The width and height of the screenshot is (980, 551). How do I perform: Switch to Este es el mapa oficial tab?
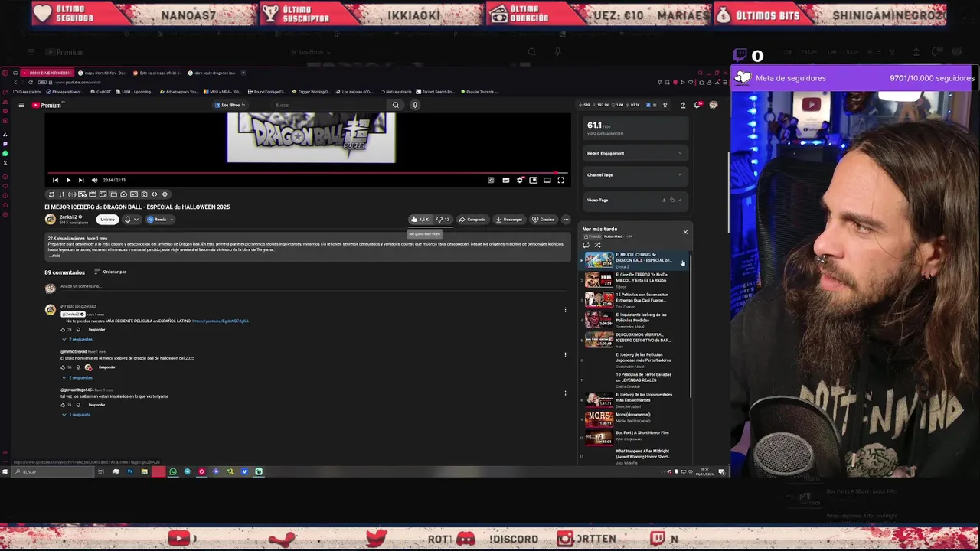pos(157,73)
